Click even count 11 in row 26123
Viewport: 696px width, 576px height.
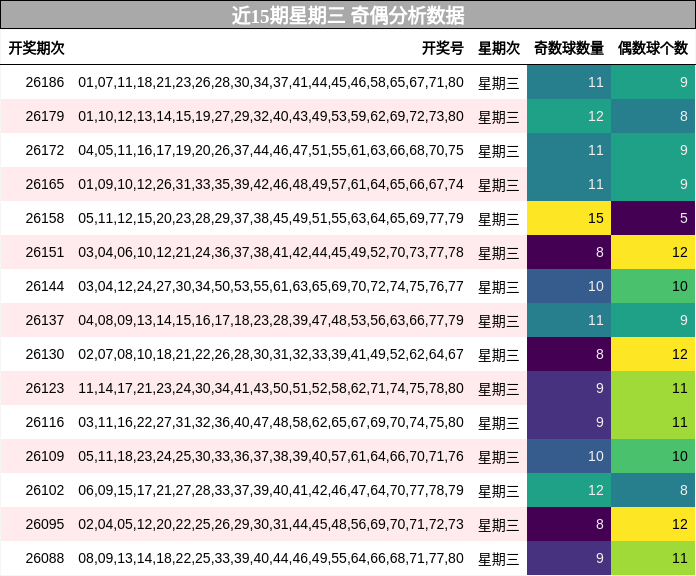pyautogui.click(x=653, y=388)
